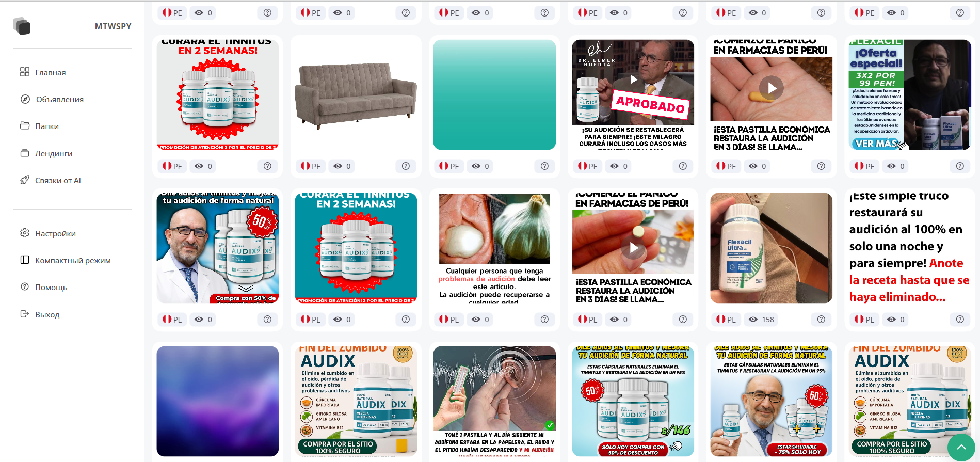Open help icon under the sofa ad

click(x=406, y=166)
